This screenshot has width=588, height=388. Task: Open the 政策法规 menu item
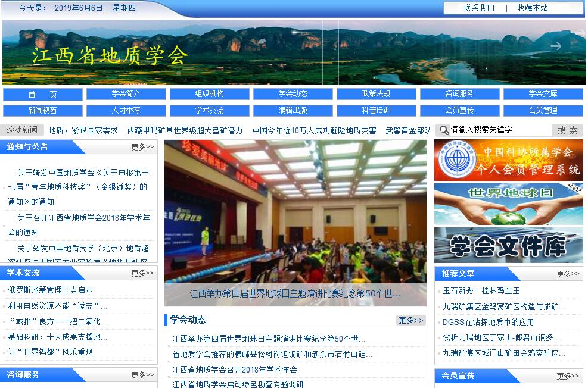click(376, 94)
